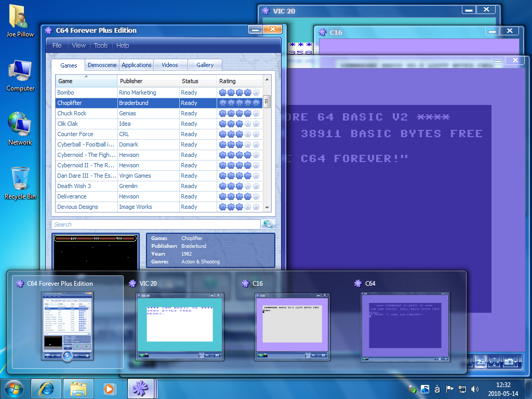This screenshot has width=532, height=399.
Task: Click the rewind icon in the playback bar
Action: [59, 355]
